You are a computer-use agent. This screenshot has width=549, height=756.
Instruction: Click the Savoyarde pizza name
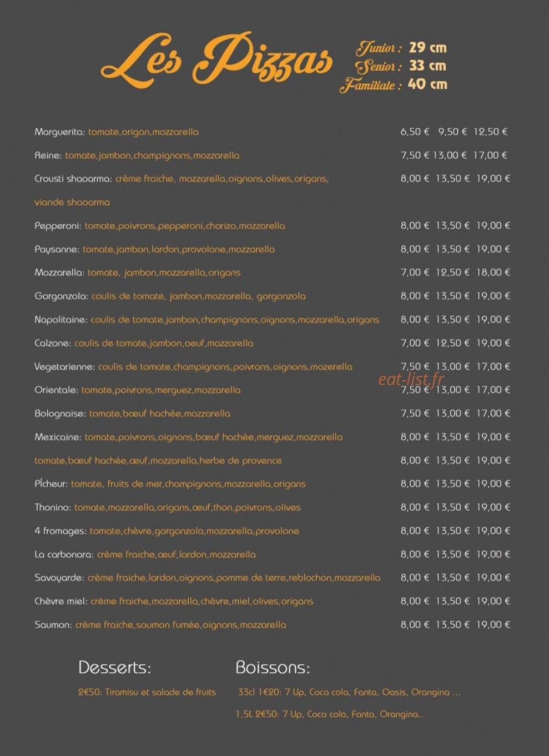59,578
